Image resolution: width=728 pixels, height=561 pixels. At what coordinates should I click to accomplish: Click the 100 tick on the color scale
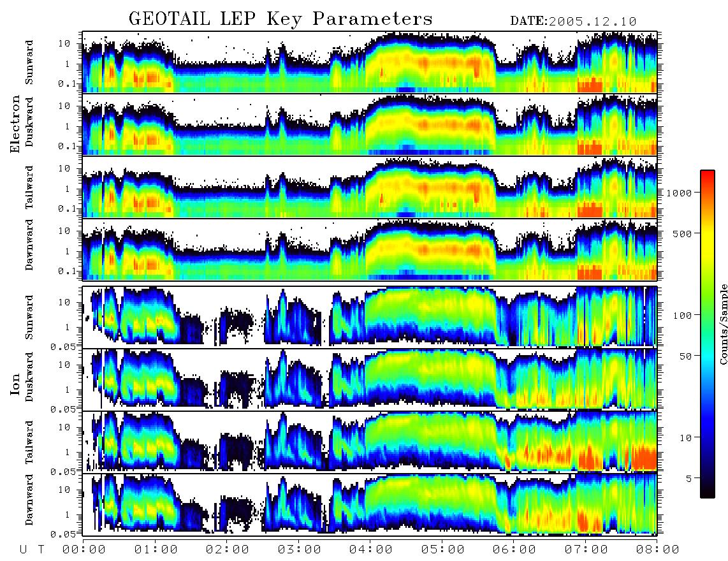pos(683,316)
